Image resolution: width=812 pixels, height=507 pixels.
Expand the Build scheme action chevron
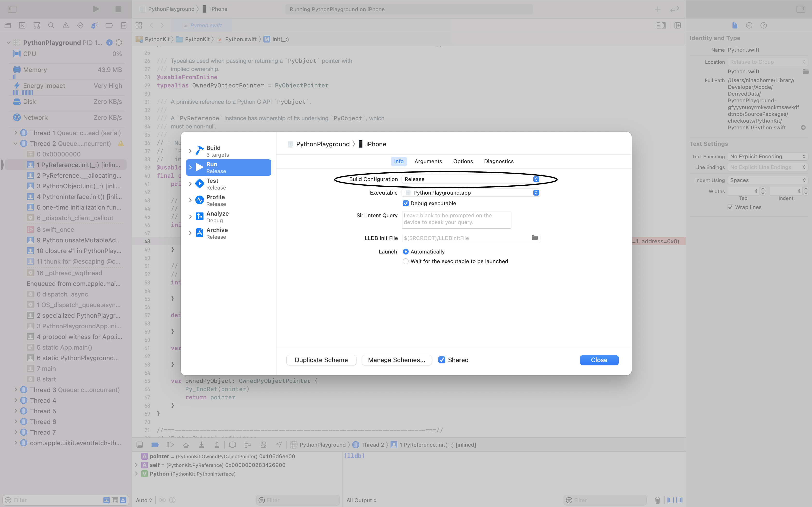coord(190,151)
